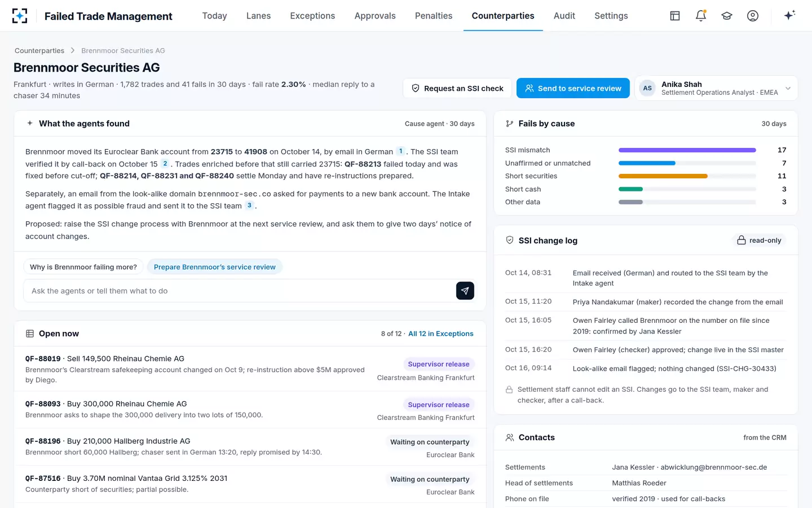The image size is (812, 508).
Task: Open the layout panel icon in header
Action: tap(675, 16)
